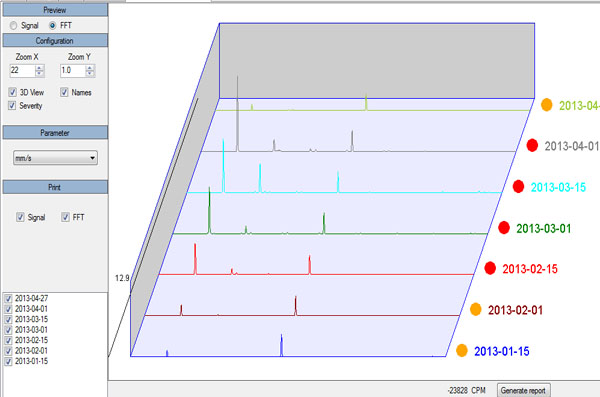
Task: Disable the Severity checkbox
Action: coord(12,106)
